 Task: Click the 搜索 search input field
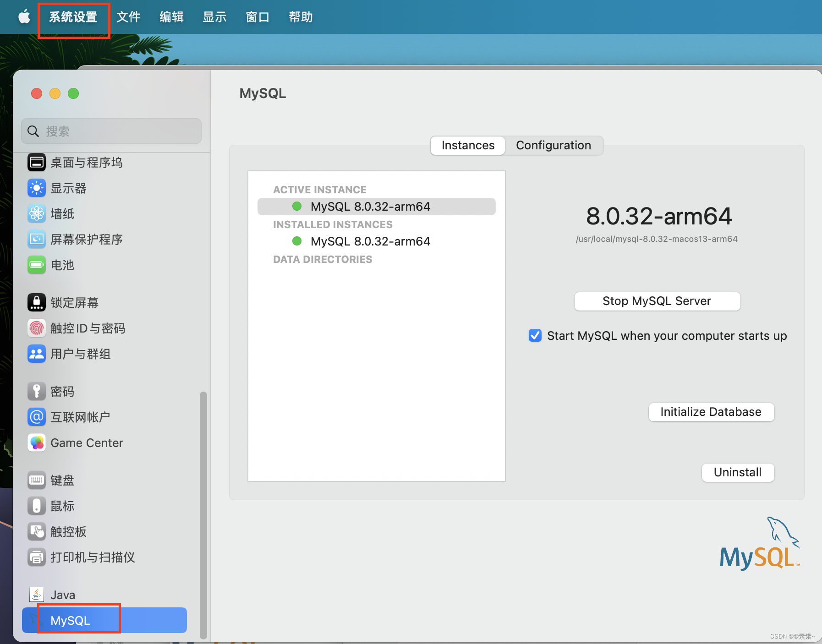111,131
